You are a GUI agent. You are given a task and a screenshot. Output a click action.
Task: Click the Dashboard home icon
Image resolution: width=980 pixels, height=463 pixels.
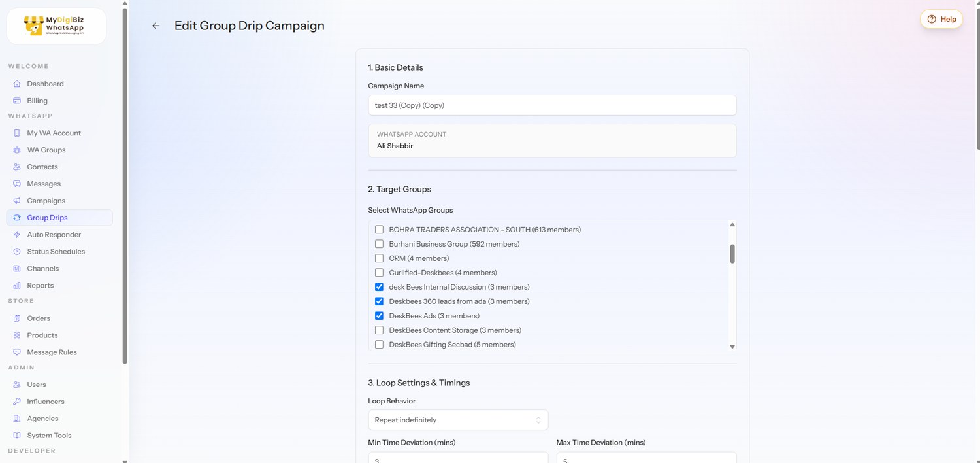(17, 84)
